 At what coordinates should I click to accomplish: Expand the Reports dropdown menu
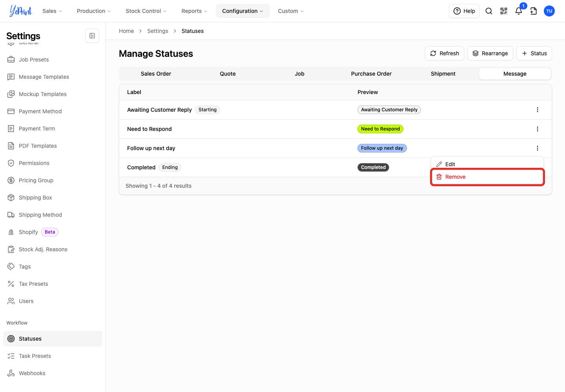[x=194, y=11]
